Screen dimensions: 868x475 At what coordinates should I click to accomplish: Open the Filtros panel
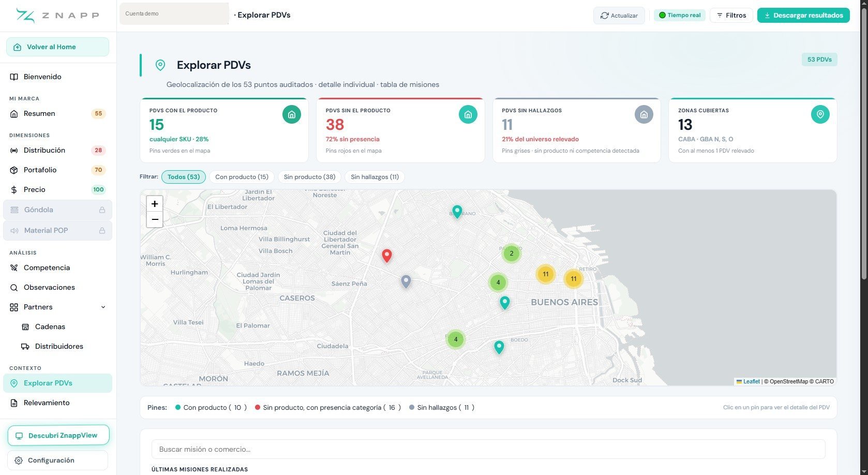pyautogui.click(x=731, y=15)
